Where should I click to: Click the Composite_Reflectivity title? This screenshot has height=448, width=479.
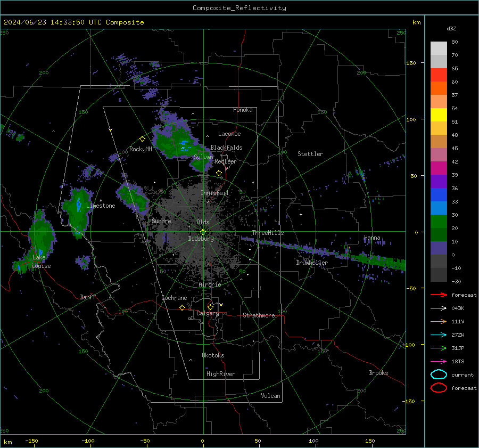coord(239,8)
